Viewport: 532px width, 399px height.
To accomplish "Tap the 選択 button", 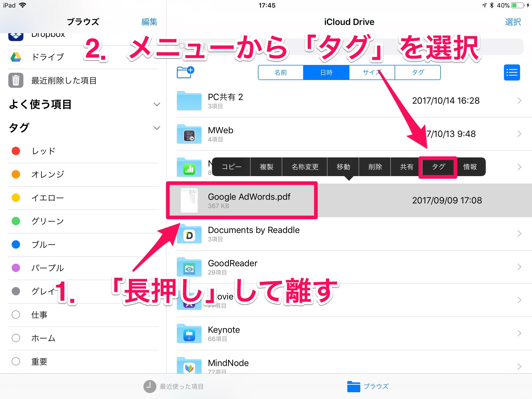I will [513, 22].
